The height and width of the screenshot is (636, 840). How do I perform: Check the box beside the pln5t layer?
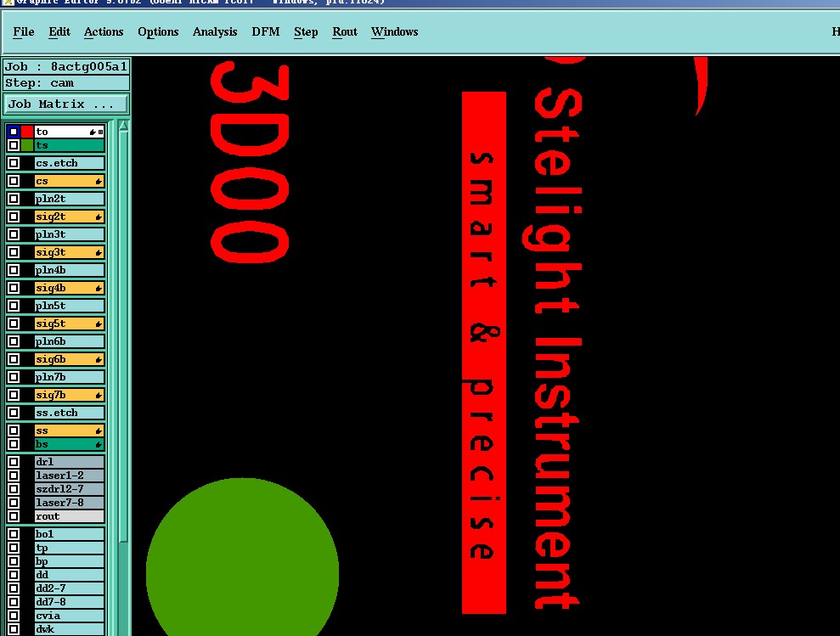[14, 306]
